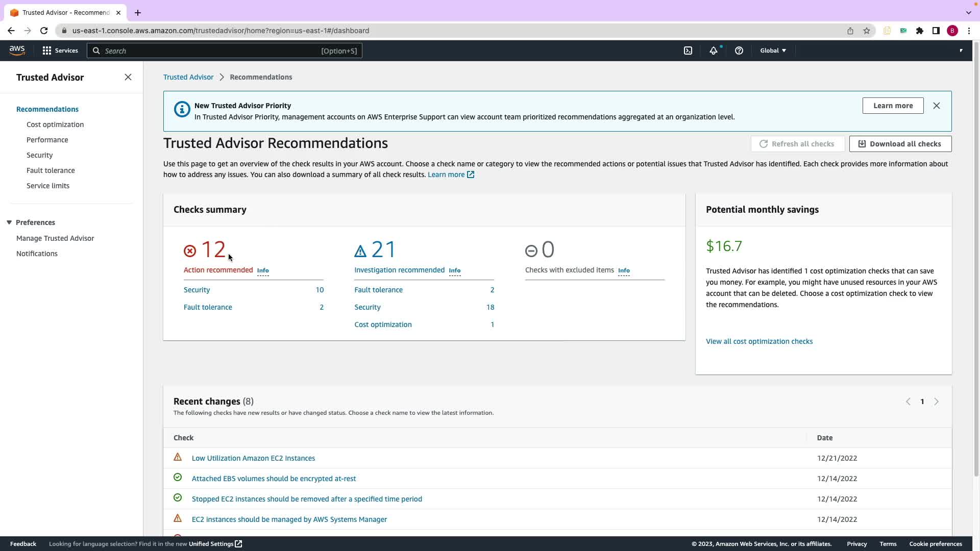Open Low Utilization Amazon EC2 Instances check
The width and height of the screenshot is (980, 551).
[253, 458]
